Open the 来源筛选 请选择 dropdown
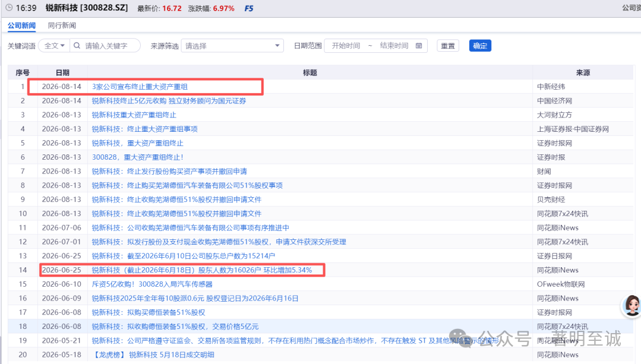This screenshot has width=641, height=364. point(232,46)
